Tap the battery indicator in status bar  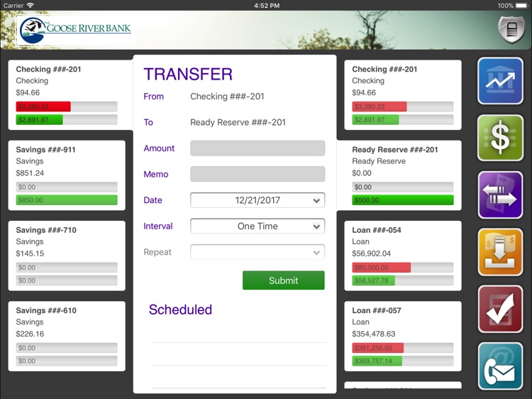pos(521,6)
